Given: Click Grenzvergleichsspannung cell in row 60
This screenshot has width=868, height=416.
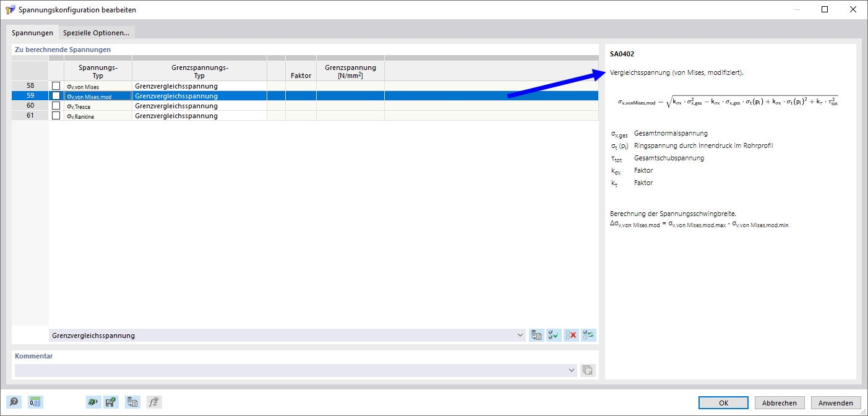Looking at the screenshot, I should [x=199, y=106].
